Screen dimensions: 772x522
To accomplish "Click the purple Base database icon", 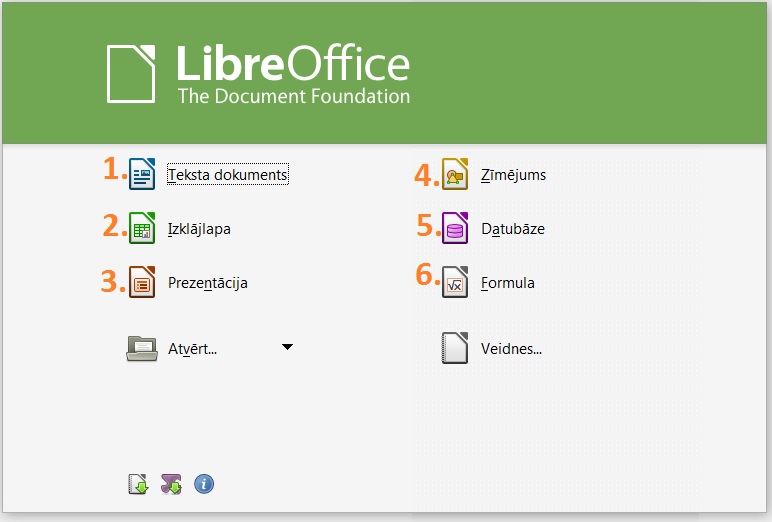I will tap(456, 228).
